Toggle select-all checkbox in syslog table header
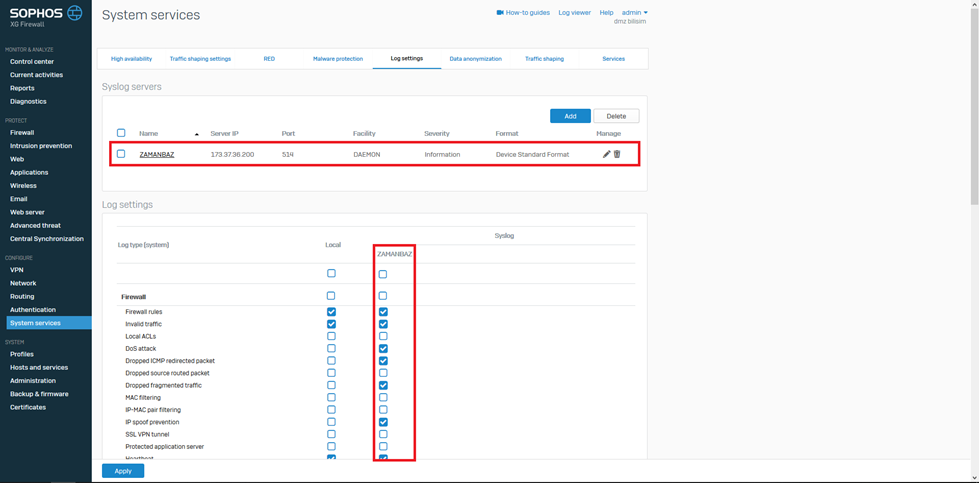Image resolution: width=979 pixels, height=483 pixels. tap(121, 133)
